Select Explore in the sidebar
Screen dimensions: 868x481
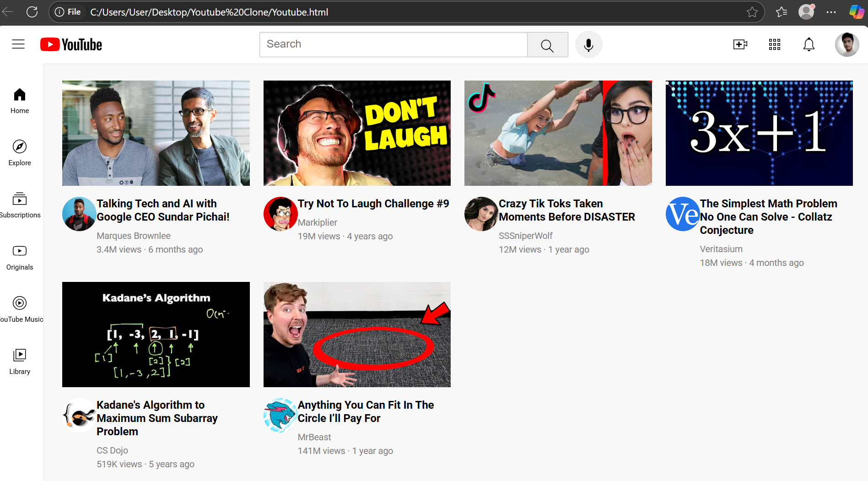pos(19,153)
